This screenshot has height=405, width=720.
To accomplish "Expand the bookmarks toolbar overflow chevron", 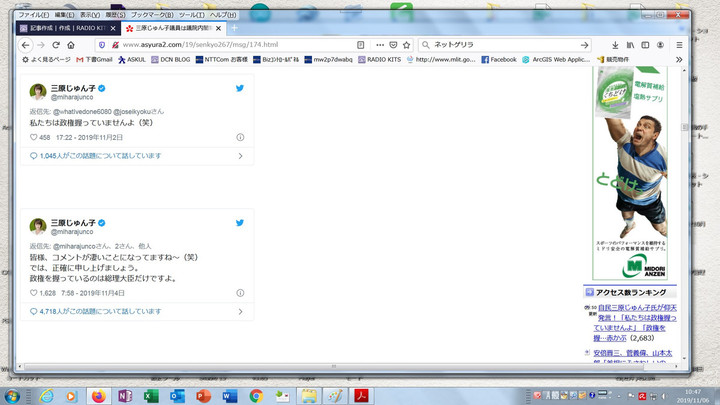I will (679, 60).
